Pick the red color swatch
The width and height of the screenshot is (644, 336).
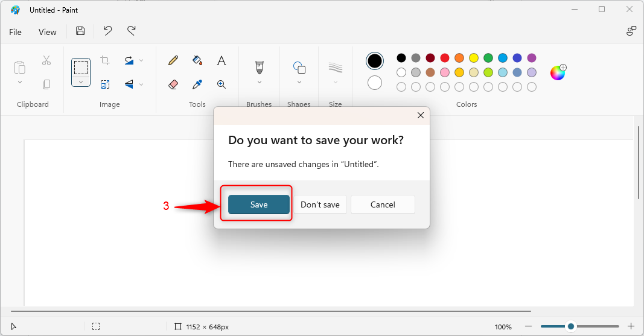click(445, 58)
